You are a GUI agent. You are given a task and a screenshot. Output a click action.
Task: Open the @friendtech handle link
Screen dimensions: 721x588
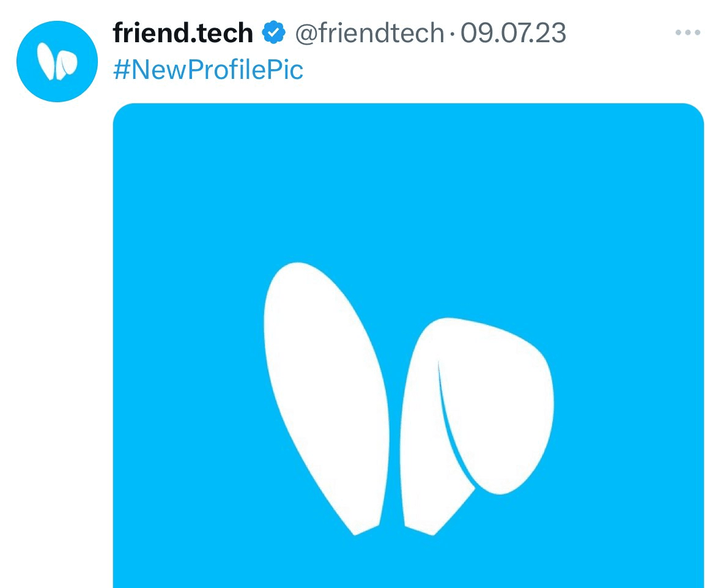[369, 32]
